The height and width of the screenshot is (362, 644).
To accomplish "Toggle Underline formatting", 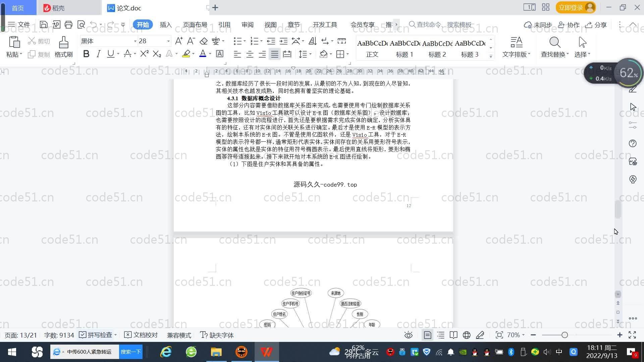I will (x=110, y=54).
